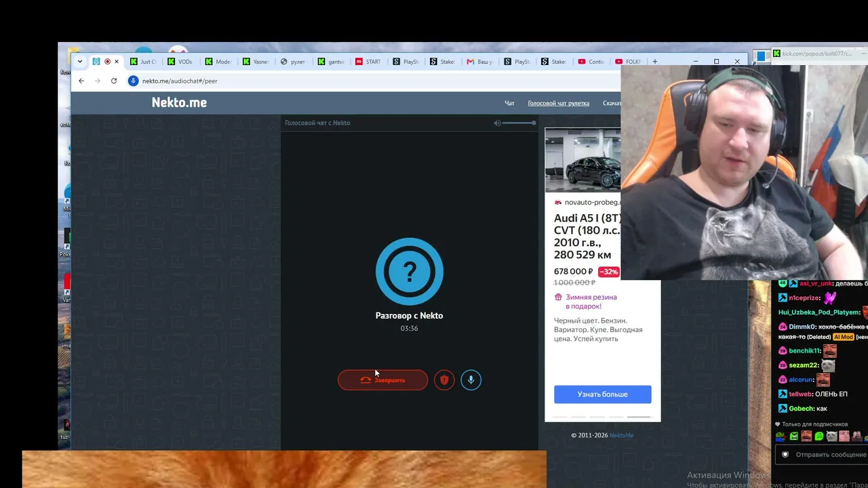Click username Hui_Uzbeka_Pod_Platyem in chat
Image resolution: width=868 pixels, height=488 pixels.
tap(819, 312)
